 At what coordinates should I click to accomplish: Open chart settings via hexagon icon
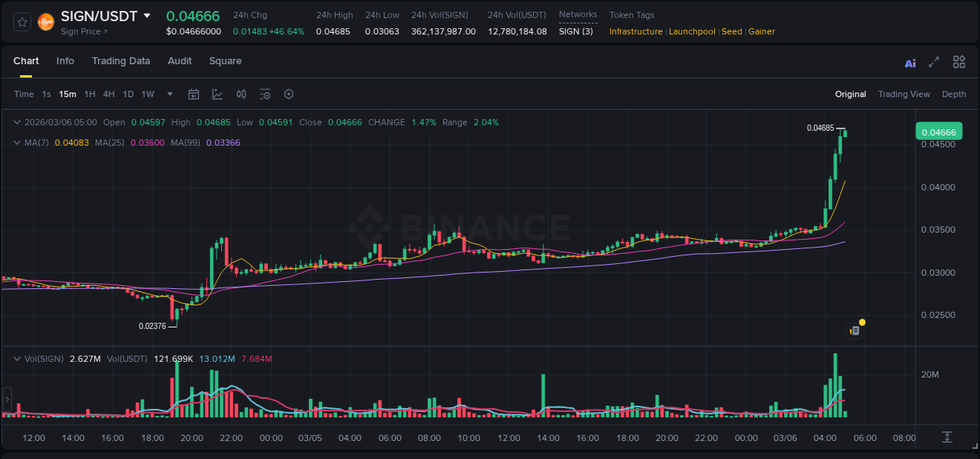[289, 94]
